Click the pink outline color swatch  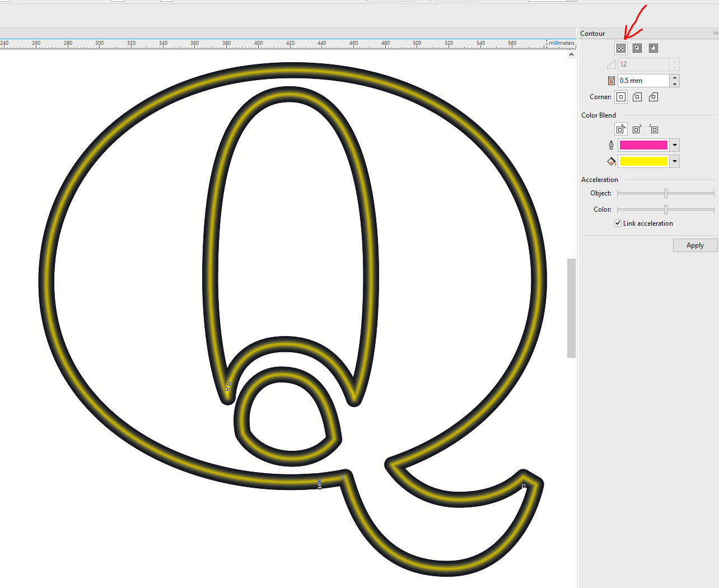643,145
